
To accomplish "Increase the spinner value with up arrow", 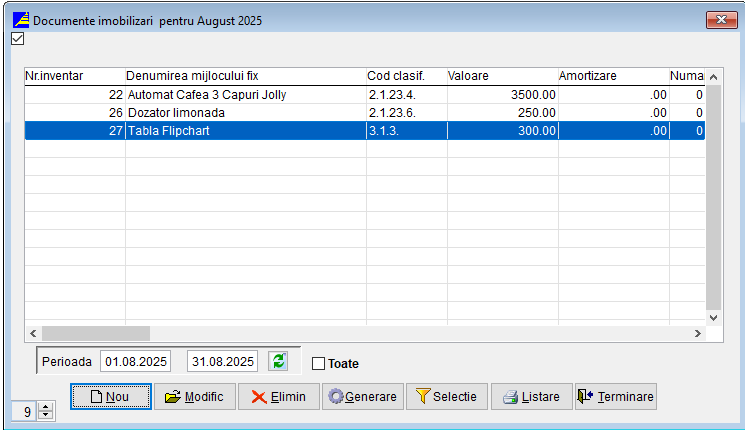I will coord(44,407).
